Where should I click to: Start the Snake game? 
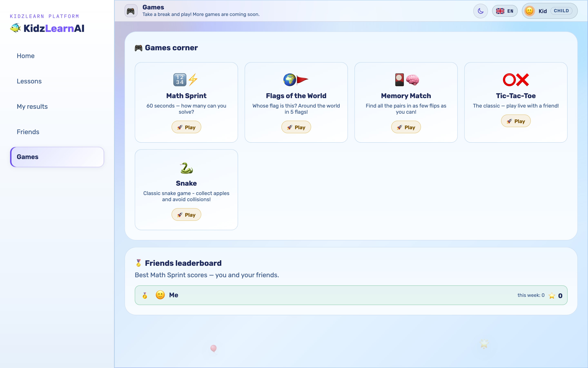186,215
